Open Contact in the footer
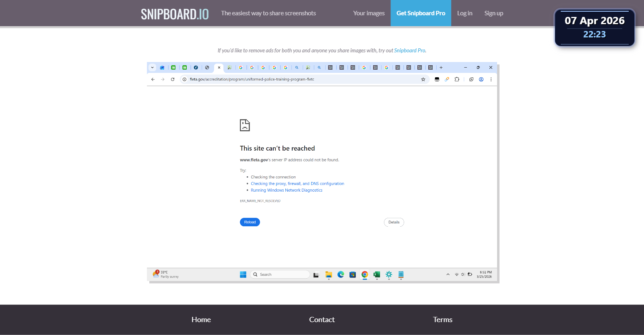The image size is (644, 335). click(322, 320)
